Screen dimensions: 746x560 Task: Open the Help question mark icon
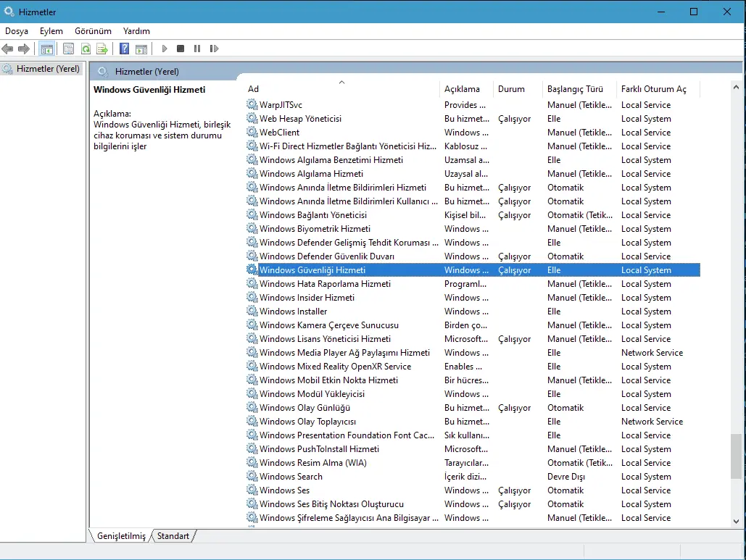click(124, 49)
